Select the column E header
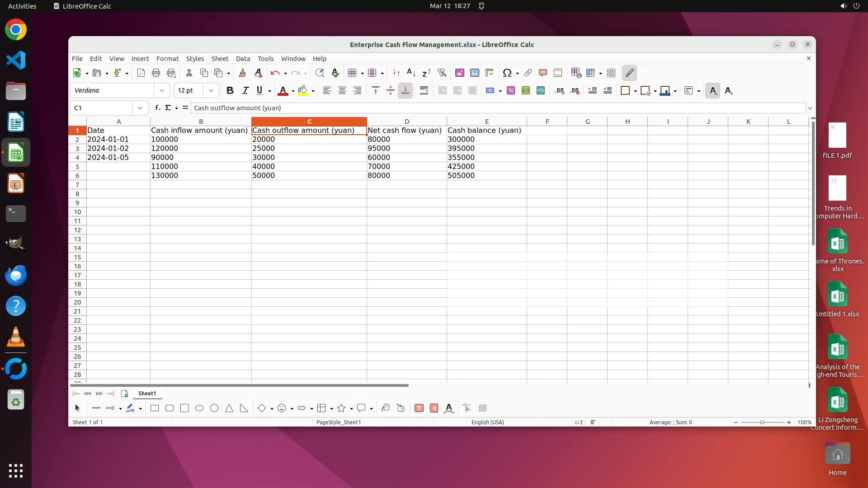868x488 pixels. (486, 122)
